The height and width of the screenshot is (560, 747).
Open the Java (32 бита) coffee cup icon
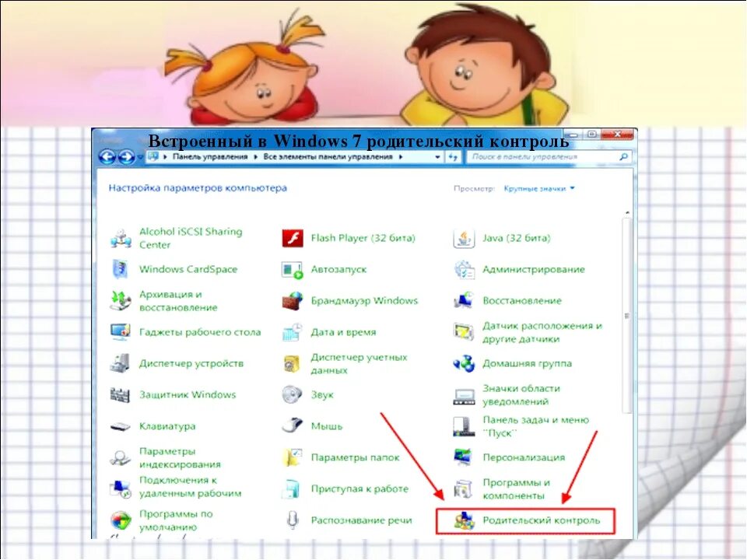pyautogui.click(x=464, y=238)
